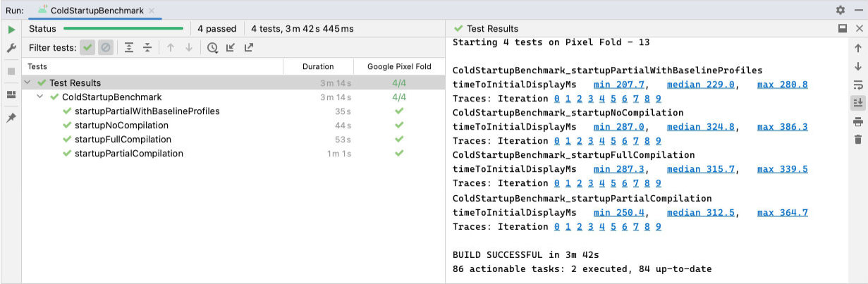The height and width of the screenshot is (284, 868).
Task: Click the Export Test Results icon
Action: point(249,48)
